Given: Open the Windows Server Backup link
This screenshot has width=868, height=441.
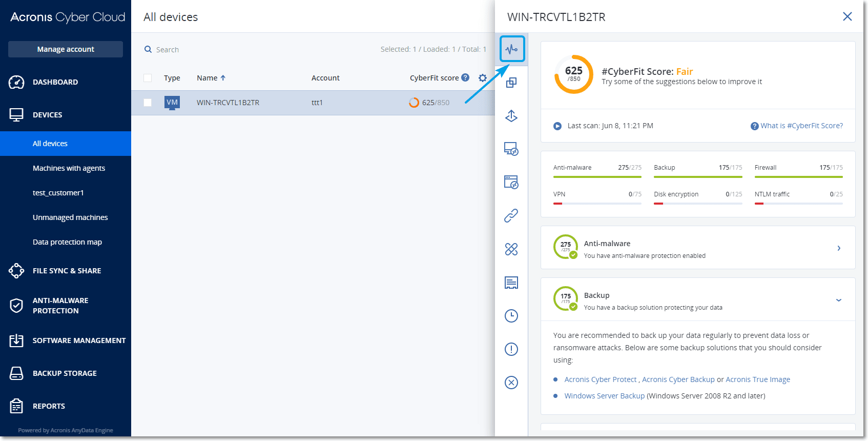Looking at the screenshot, I should pos(605,396).
